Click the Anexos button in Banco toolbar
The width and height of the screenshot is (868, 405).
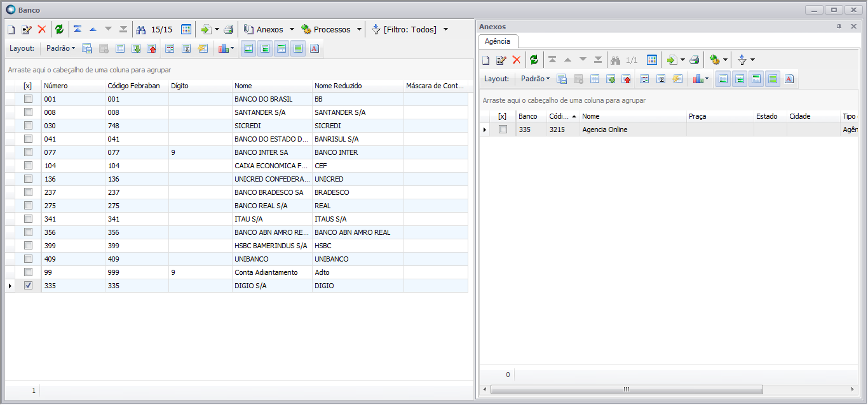pyautogui.click(x=264, y=29)
